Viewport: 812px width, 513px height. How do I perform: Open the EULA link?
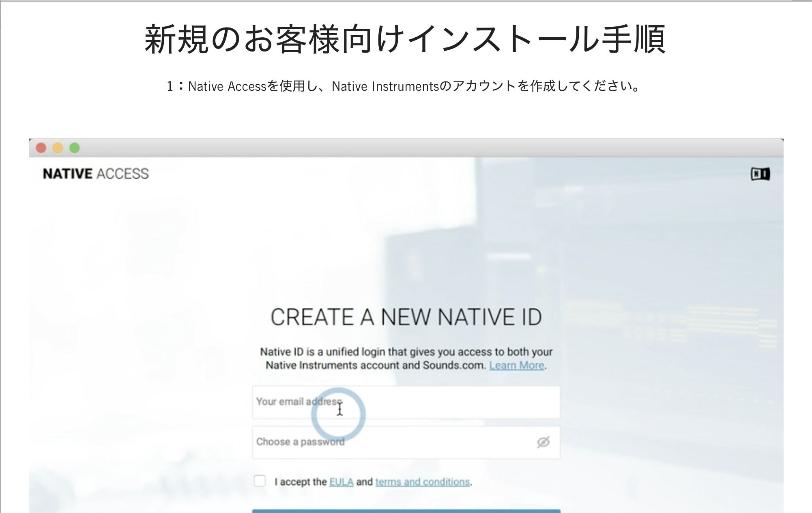click(341, 482)
